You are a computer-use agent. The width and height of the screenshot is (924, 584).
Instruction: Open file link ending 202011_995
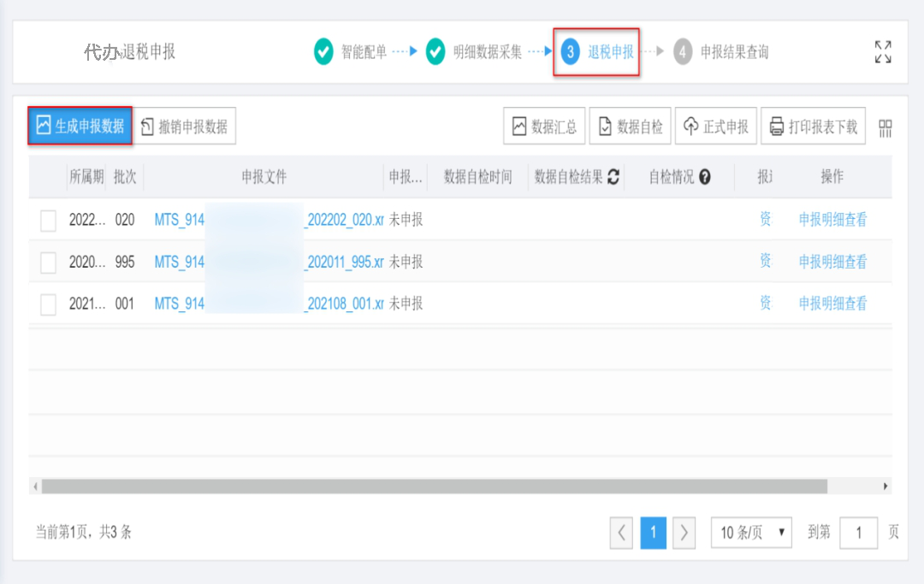pyautogui.click(x=269, y=262)
